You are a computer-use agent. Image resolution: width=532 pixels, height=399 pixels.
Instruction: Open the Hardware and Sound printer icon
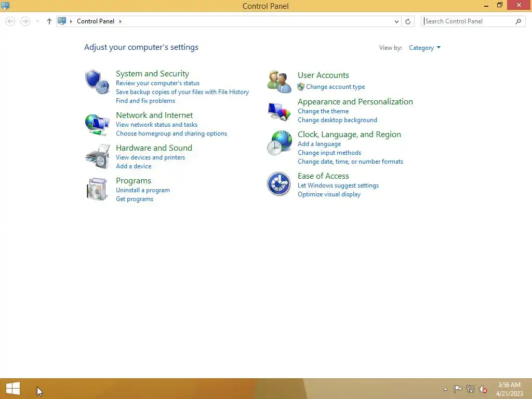tap(98, 156)
